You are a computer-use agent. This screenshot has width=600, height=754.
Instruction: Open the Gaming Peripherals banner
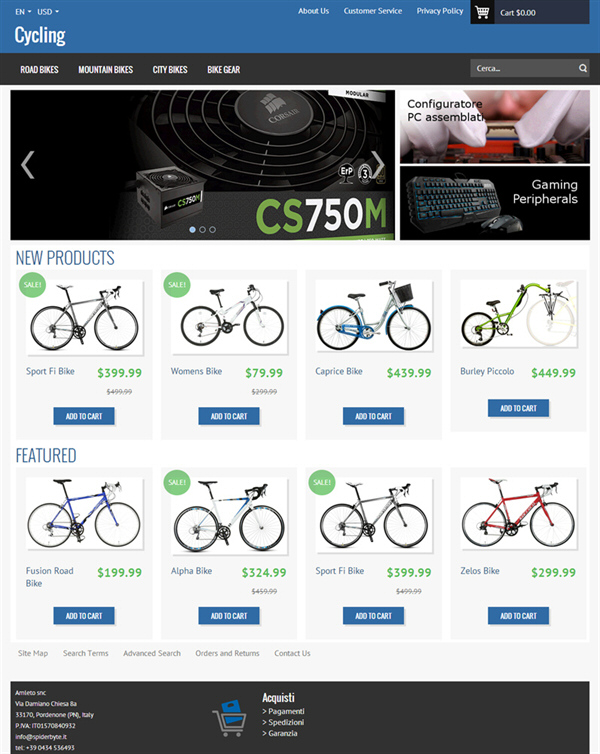(x=495, y=203)
